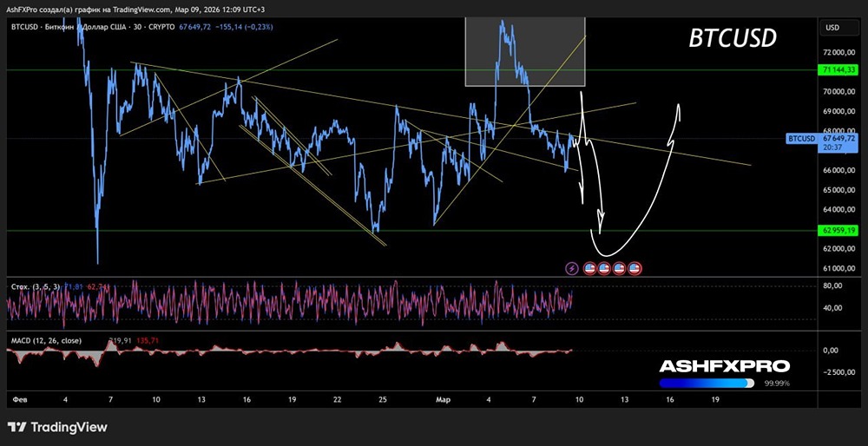Screen dimensions: 868x446
Task: Open the Stoch (3, 5, 3) indicator legend
Action: pos(35,286)
